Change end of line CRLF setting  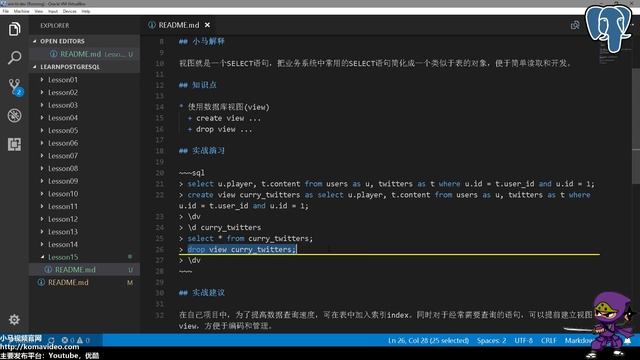[549, 340]
